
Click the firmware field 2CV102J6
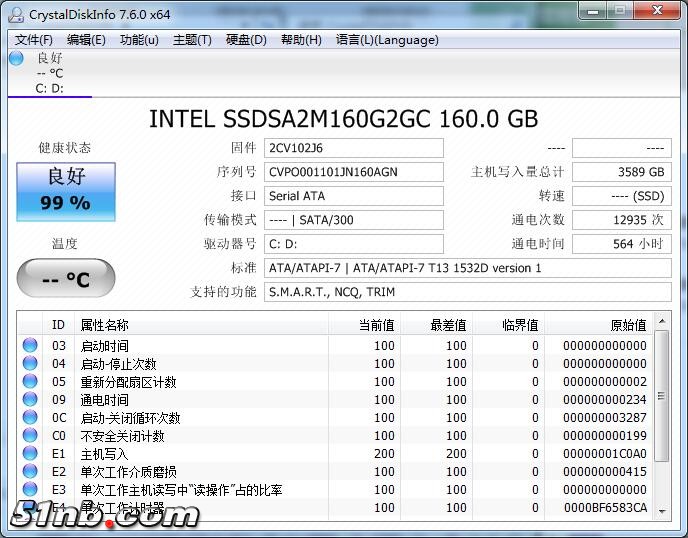point(354,148)
